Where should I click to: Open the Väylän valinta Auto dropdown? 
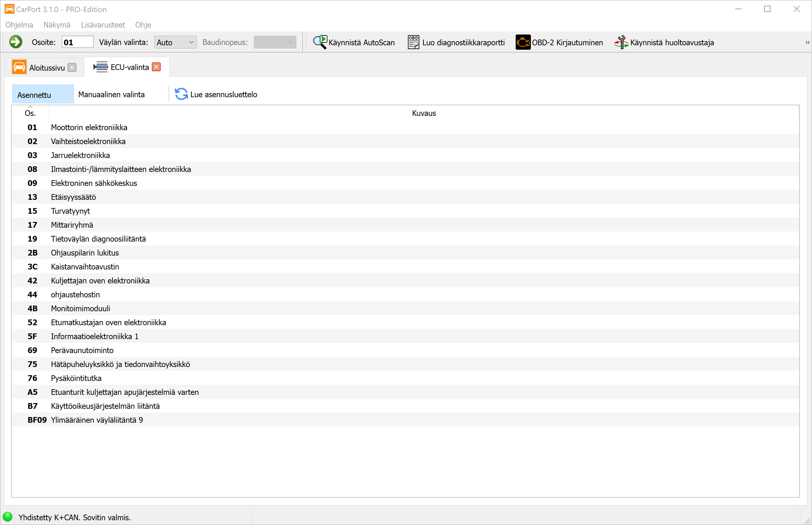pyautogui.click(x=175, y=42)
